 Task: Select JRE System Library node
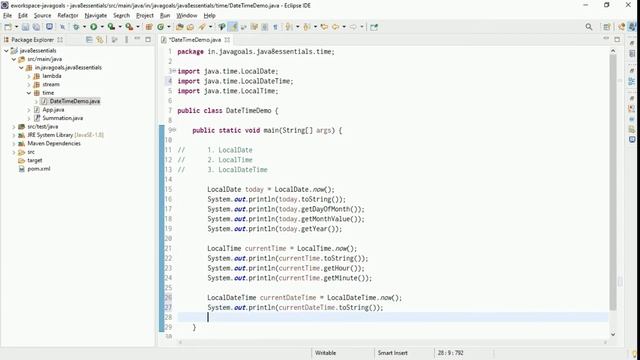click(65, 135)
